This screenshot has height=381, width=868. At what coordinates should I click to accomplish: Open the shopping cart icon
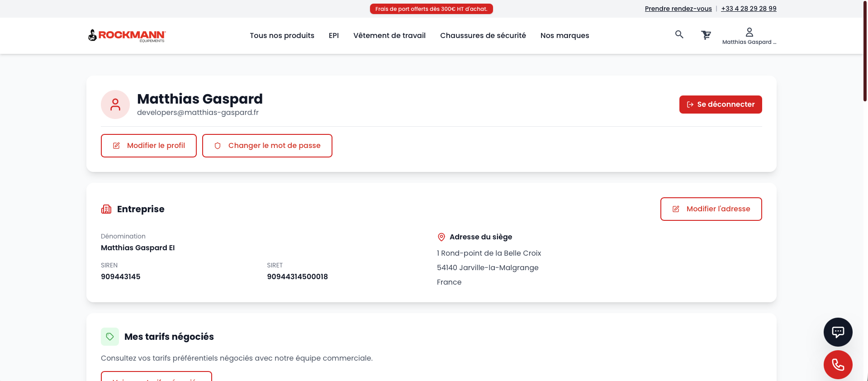click(x=706, y=35)
